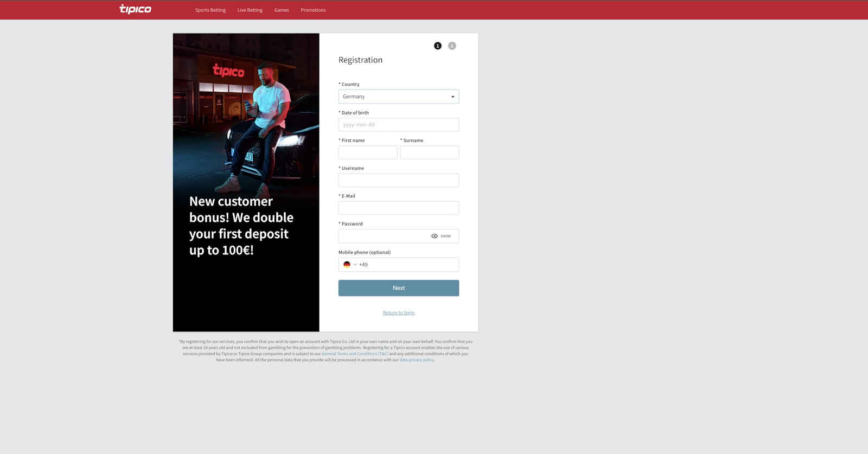This screenshot has width=868, height=454.
Task: Open the Games menu item
Action: point(282,10)
